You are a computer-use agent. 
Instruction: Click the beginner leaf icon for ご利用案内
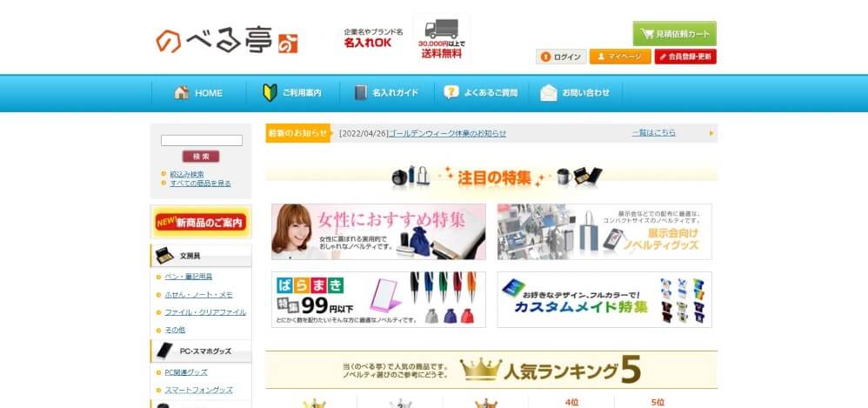pyautogui.click(x=270, y=92)
